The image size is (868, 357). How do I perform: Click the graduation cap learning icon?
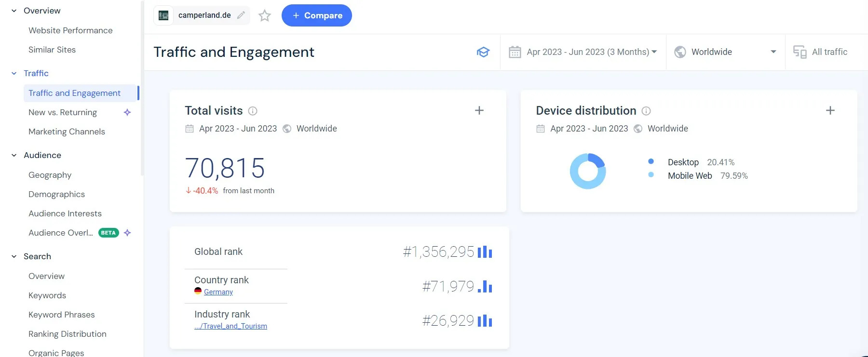pos(483,52)
